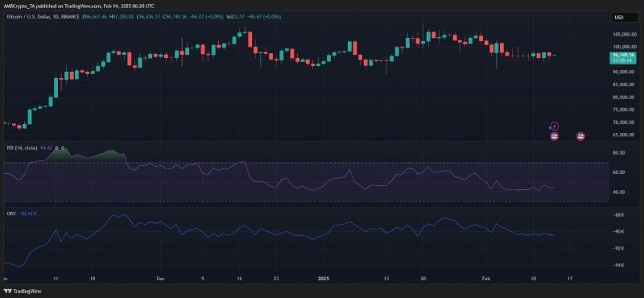Click the OBV value -90.41K
Screen dimensions: 644x298
coord(28,213)
